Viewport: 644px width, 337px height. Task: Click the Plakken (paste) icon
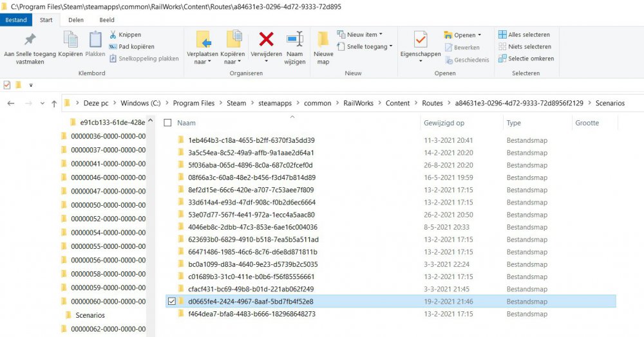tap(95, 41)
